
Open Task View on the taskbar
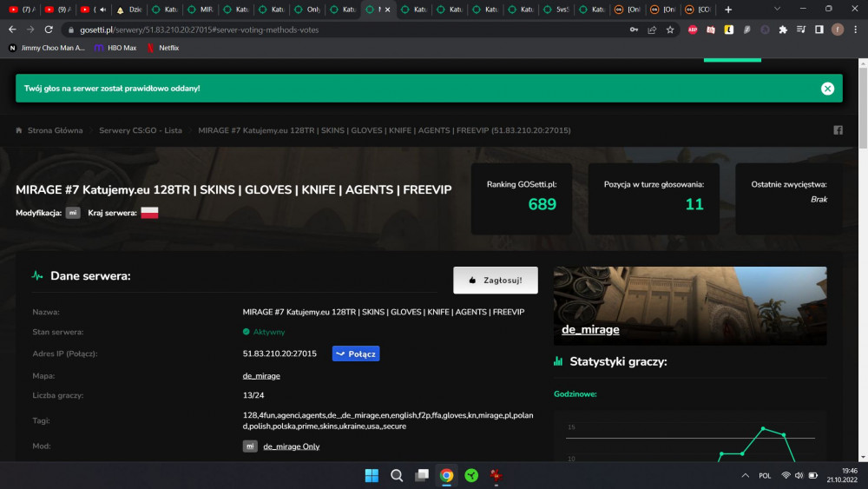click(422, 476)
